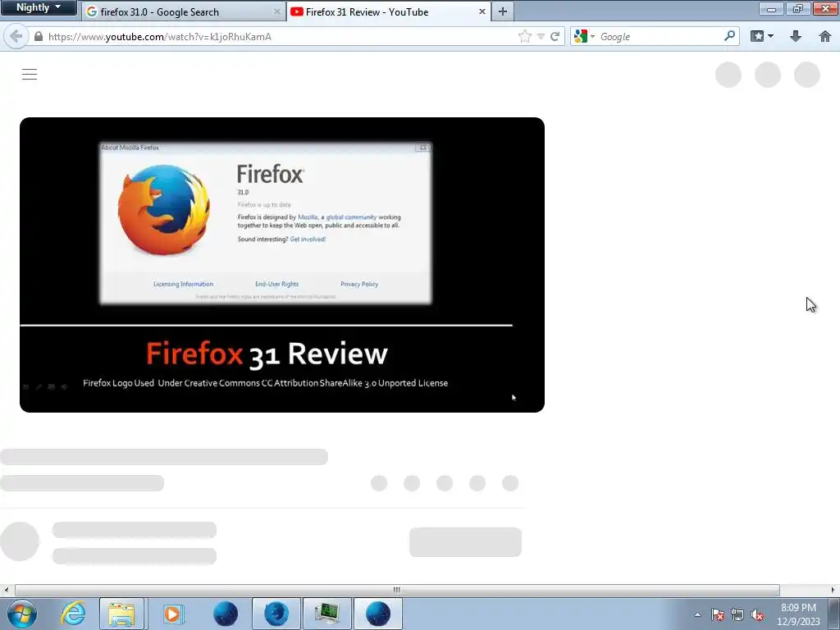Click the scrollbar left arrow

(x=6, y=590)
